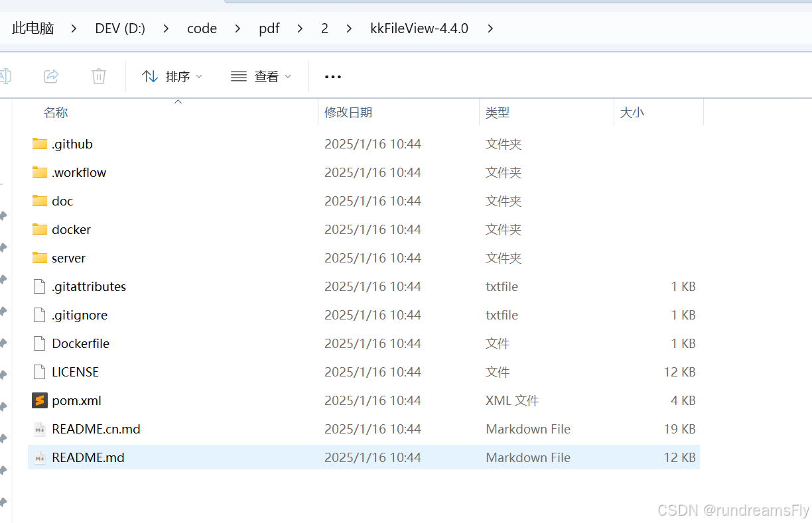
Task: Go to code folder in the breadcrumb
Action: [x=202, y=29]
